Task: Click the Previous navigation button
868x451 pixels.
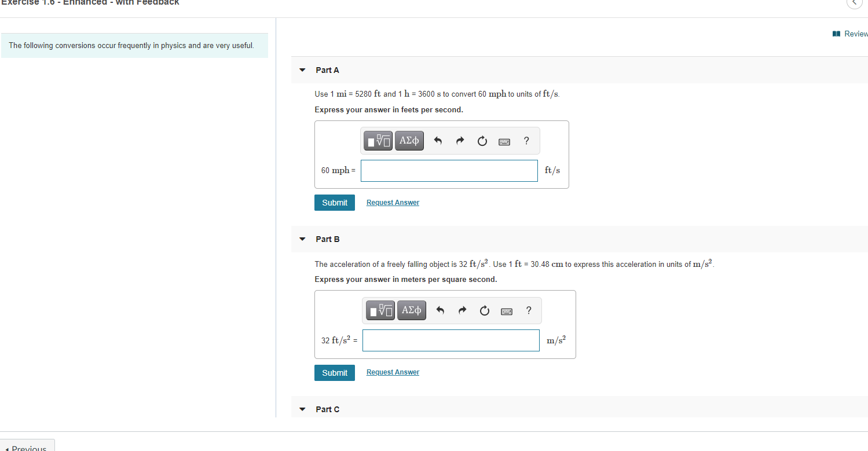Action: click(x=27, y=447)
